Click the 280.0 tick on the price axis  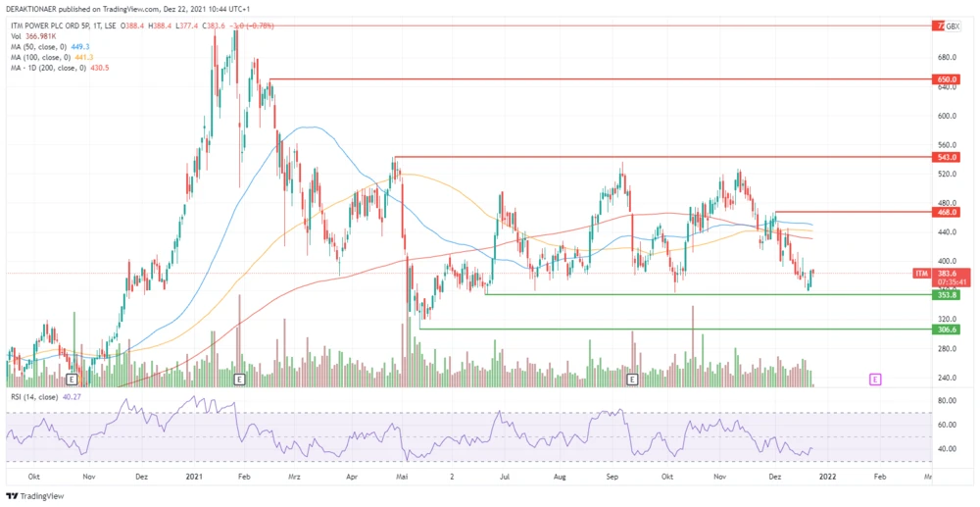pyautogui.click(x=945, y=349)
